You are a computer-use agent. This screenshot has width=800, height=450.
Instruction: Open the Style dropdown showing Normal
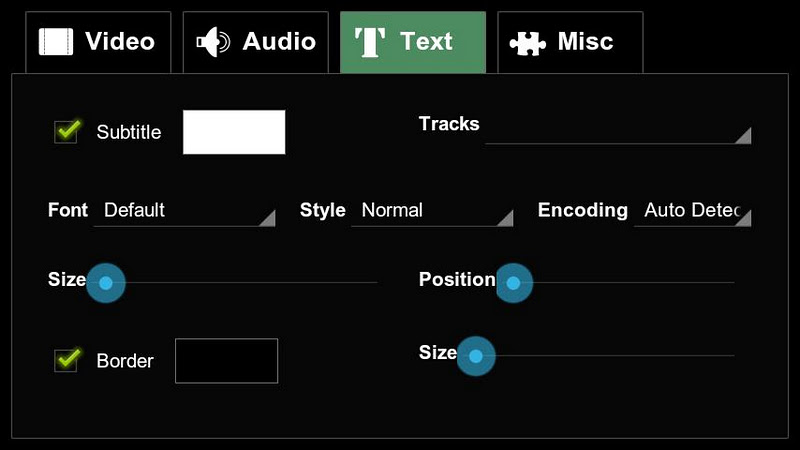(432, 211)
